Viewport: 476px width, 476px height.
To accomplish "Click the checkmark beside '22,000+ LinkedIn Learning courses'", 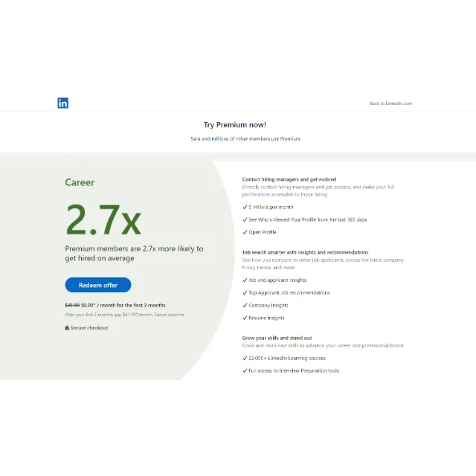I will [245, 358].
